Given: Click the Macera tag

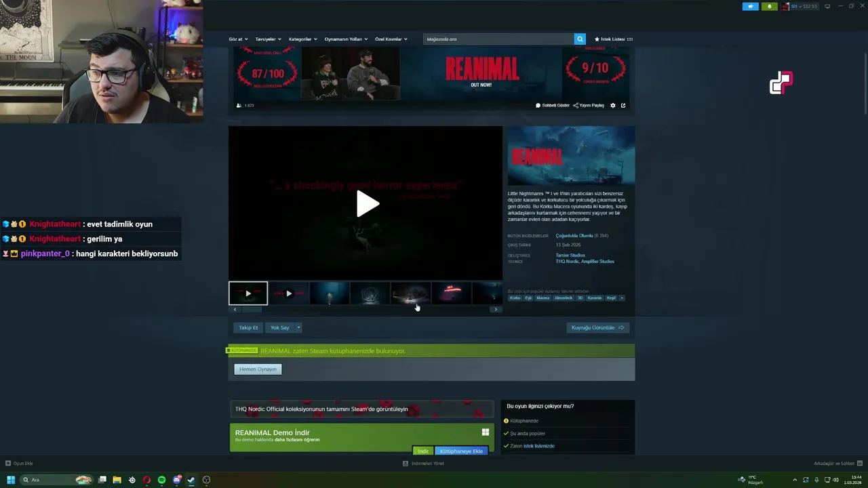Looking at the screenshot, I should tap(543, 298).
